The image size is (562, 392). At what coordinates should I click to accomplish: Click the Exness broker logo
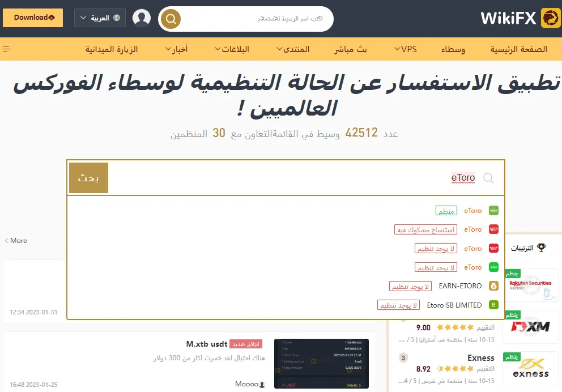point(530,369)
